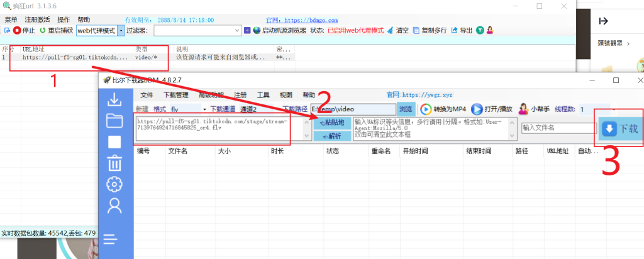Click the 新建 label in BDM toolbar
The height and width of the screenshot is (259, 644).
[x=142, y=109]
